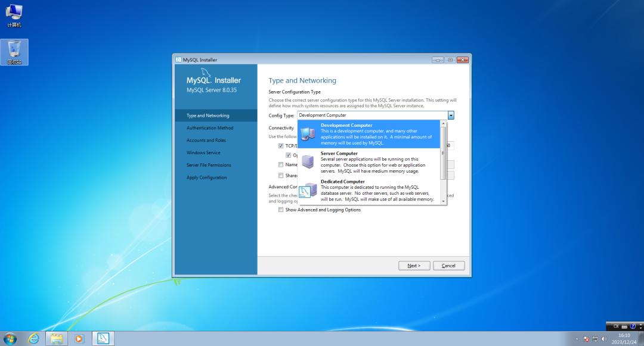Open the Computer desktop icon
Viewport: 644px width, 346px height.
14,15
